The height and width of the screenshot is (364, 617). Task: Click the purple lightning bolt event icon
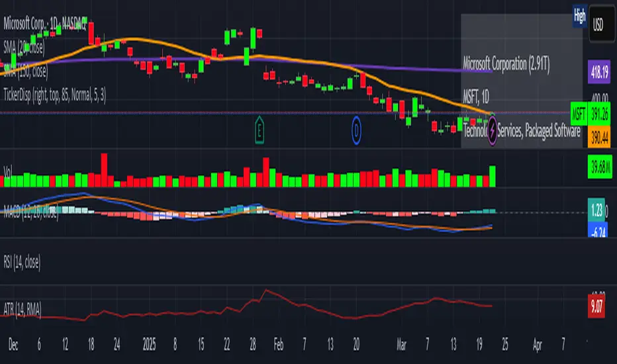[493, 130]
